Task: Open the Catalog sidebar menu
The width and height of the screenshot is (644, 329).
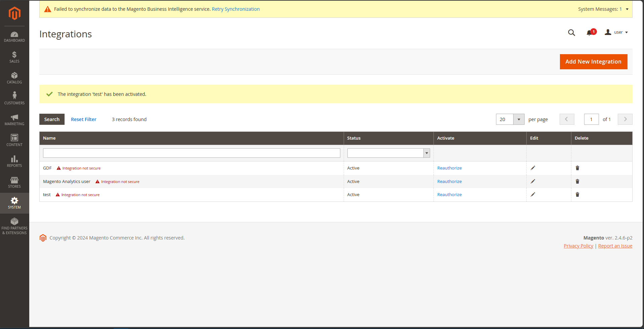Action: (14, 78)
